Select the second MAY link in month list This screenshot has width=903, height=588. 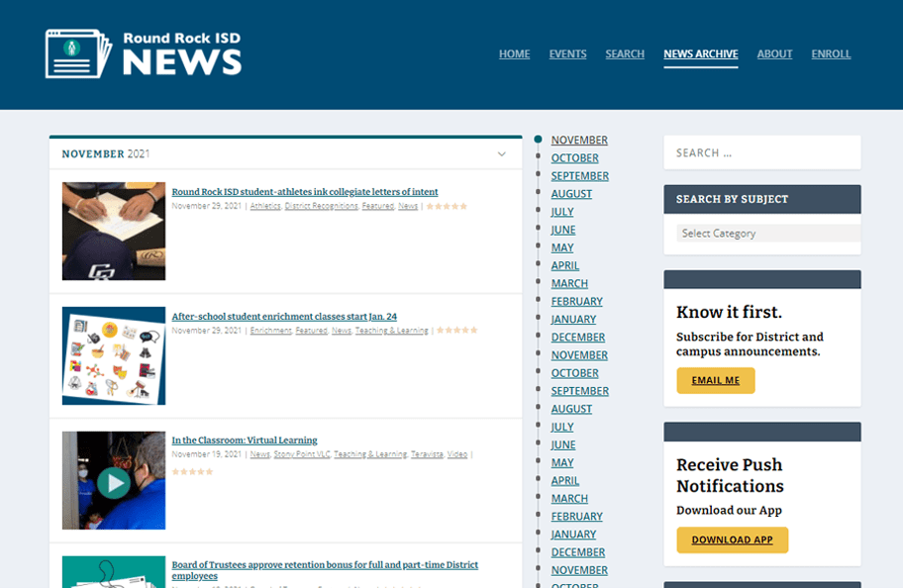click(562, 462)
